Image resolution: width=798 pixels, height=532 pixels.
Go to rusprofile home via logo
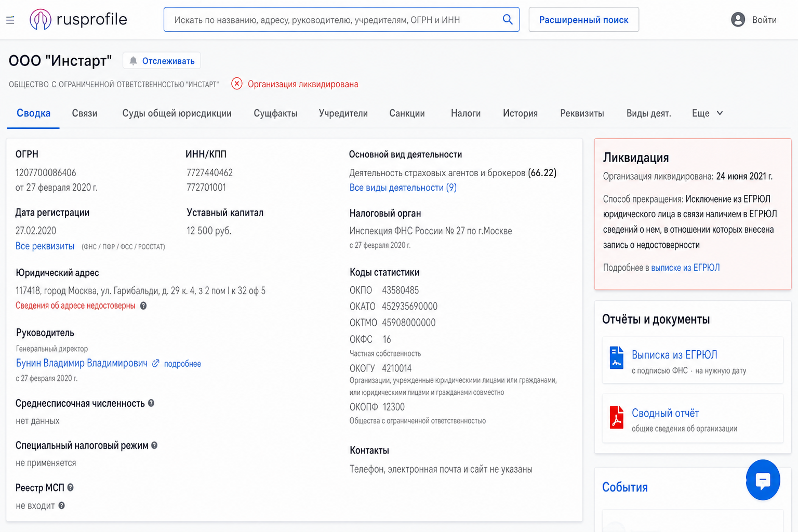pyautogui.click(x=78, y=20)
